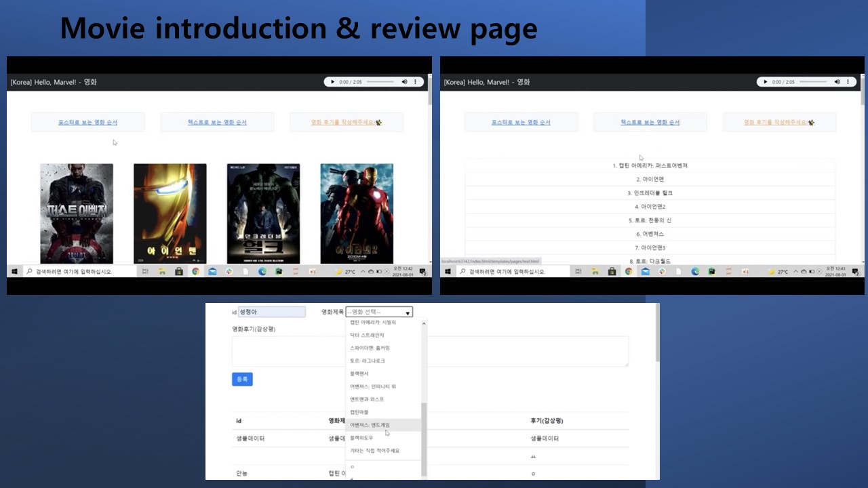The width and height of the screenshot is (868, 488).
Task: Open notification center in left screenshot
Action: 422,272
